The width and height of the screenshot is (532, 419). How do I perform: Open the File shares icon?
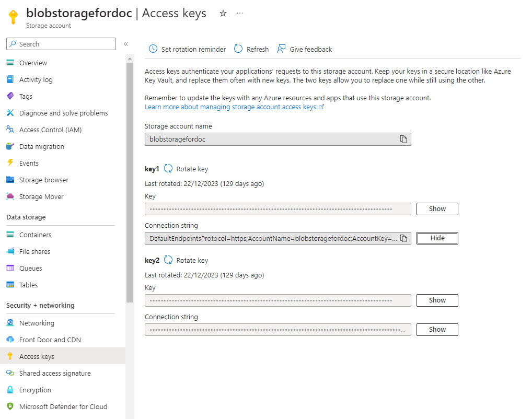10,251
